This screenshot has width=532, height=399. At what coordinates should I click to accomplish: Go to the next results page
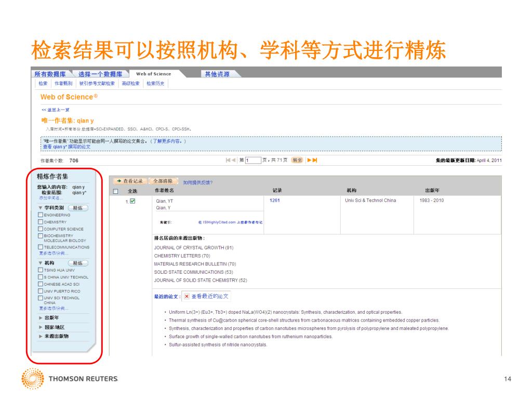(309, 160)
